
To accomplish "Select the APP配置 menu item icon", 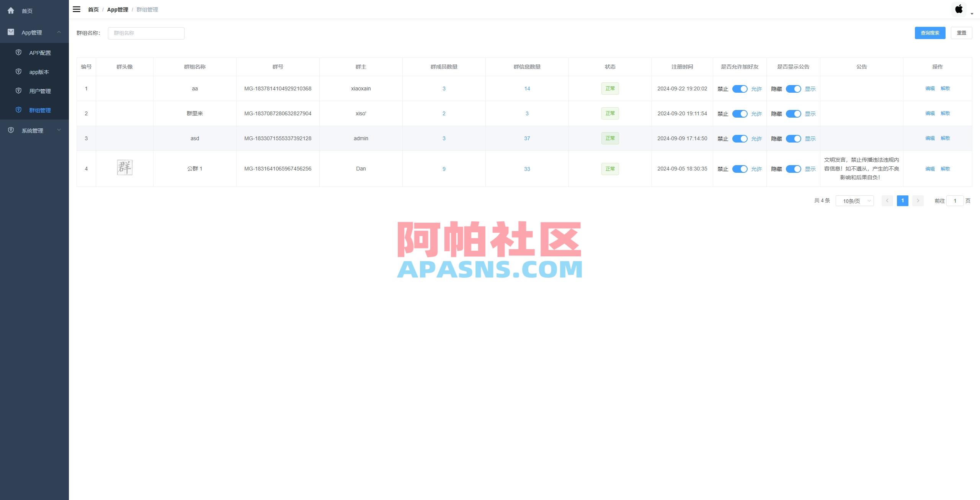I will 18,52.
